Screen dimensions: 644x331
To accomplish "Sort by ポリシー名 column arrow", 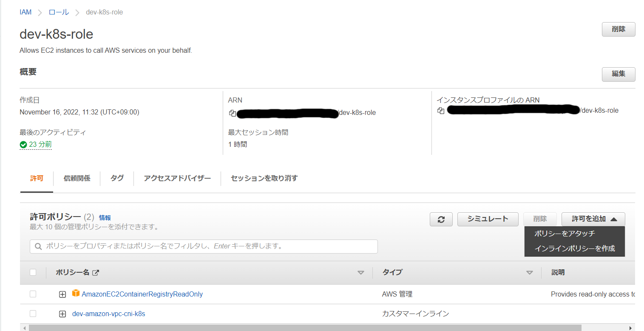I will pos(361,273).
